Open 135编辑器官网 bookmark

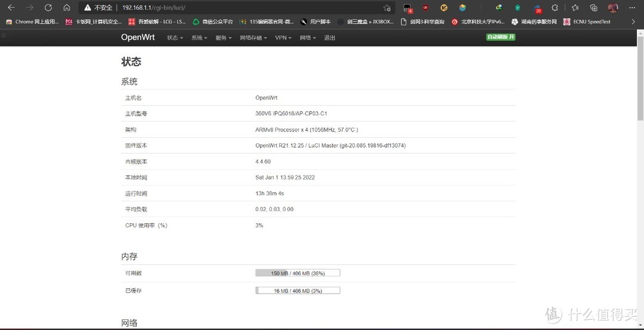tap(267, 21)
